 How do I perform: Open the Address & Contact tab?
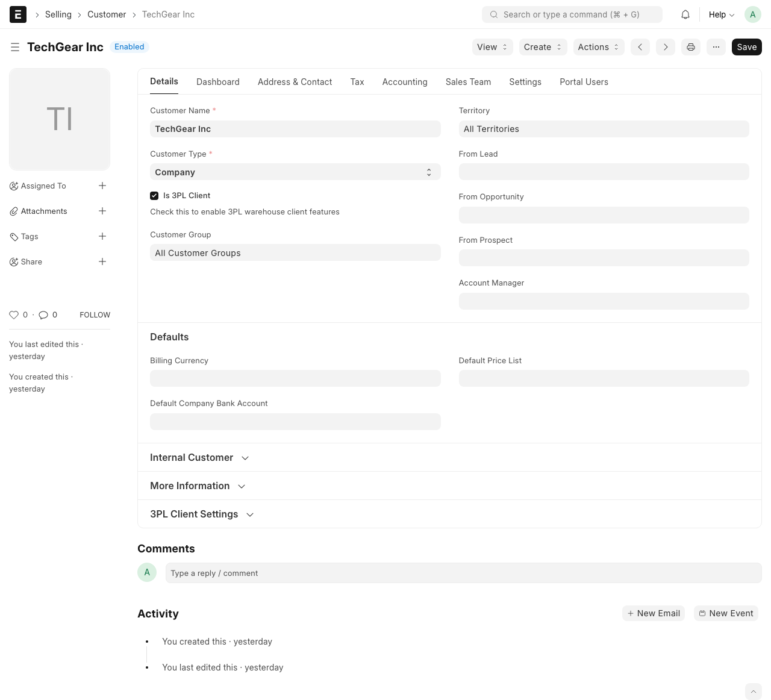click(x=295, y=81)
